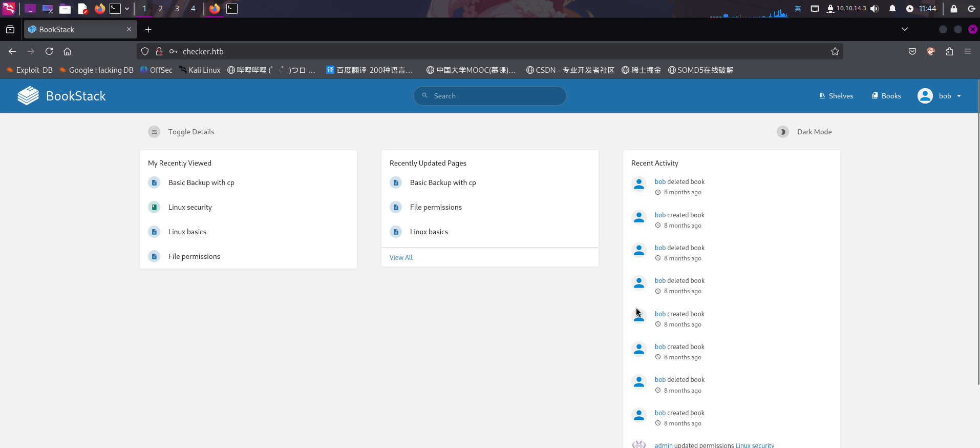Expand the bob user dropdown menu
This screenshot has height=448, width=980.
(x=940, y=96)
